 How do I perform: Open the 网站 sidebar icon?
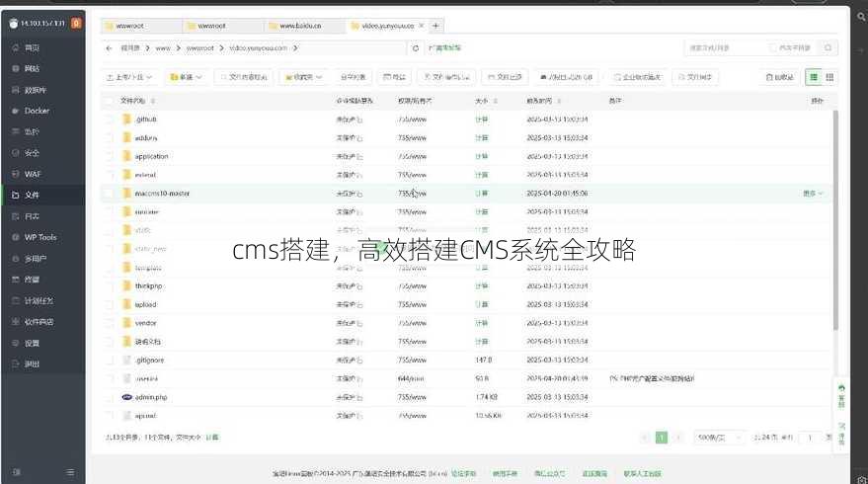(x=16, y=69)
